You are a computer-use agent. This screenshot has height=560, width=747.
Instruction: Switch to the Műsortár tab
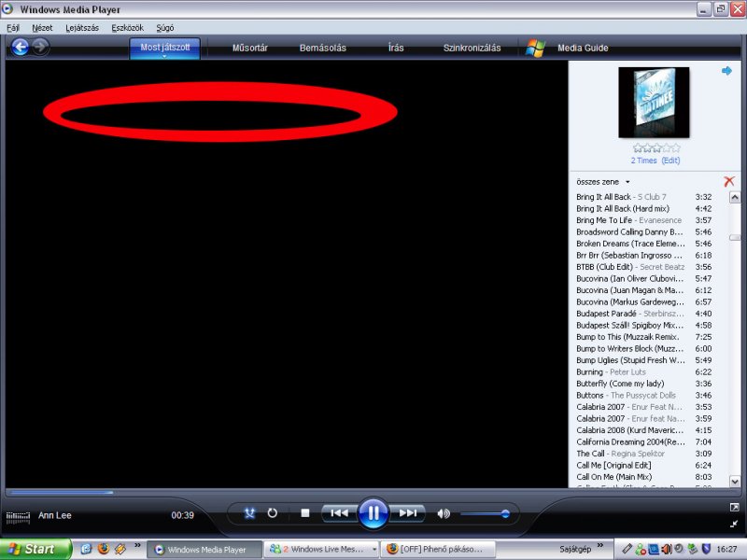pos(250,48)
